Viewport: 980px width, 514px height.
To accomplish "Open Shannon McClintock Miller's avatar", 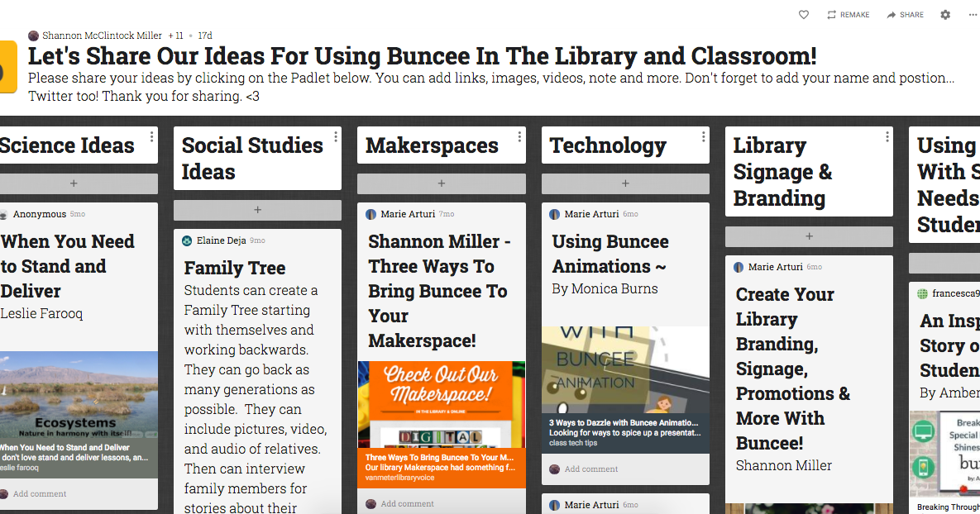I will (x=34, y=36).
